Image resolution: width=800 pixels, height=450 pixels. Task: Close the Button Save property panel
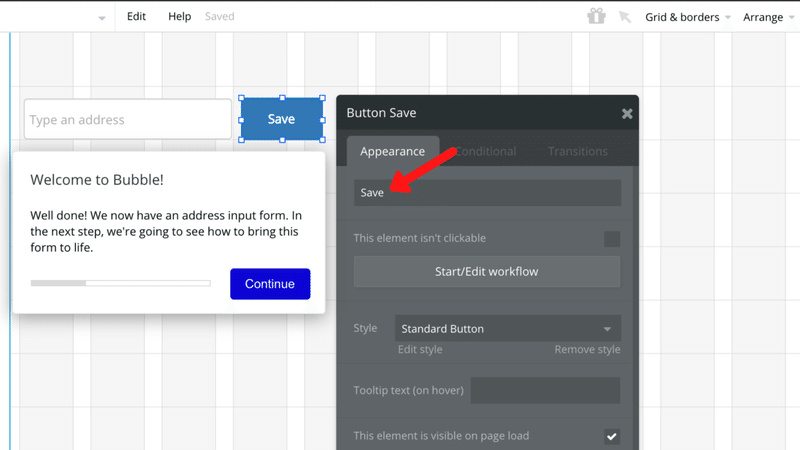627,114
